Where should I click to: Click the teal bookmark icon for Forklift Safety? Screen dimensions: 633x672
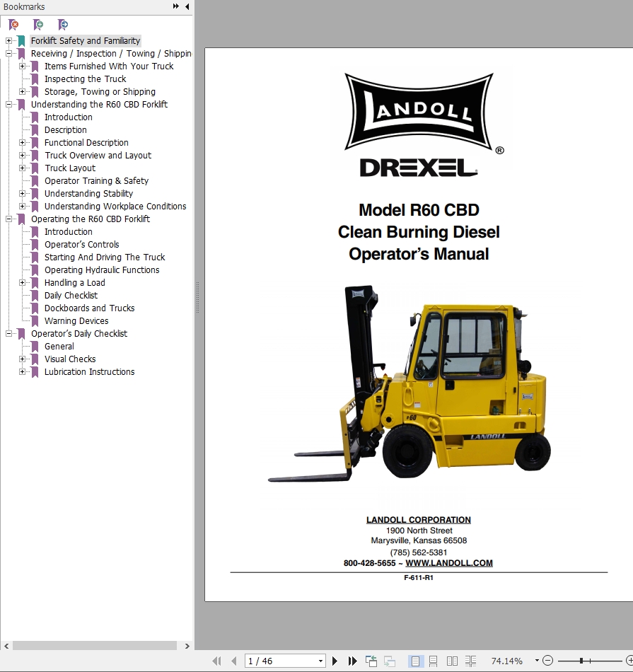point(21,41)
